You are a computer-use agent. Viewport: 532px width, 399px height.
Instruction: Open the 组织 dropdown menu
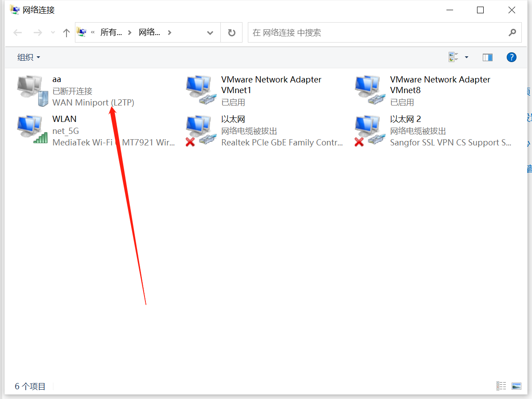[x=29, y=57]
